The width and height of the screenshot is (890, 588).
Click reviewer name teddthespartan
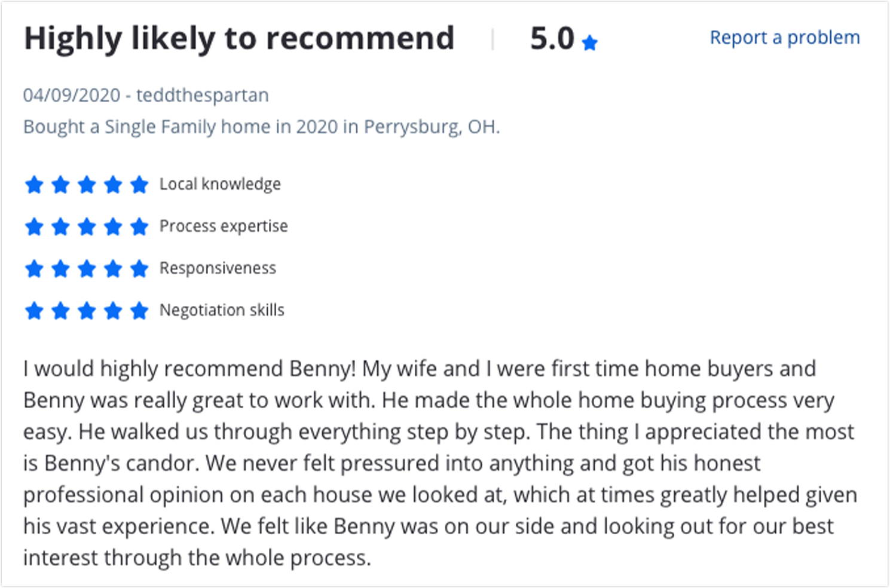(x=203, y=95)
